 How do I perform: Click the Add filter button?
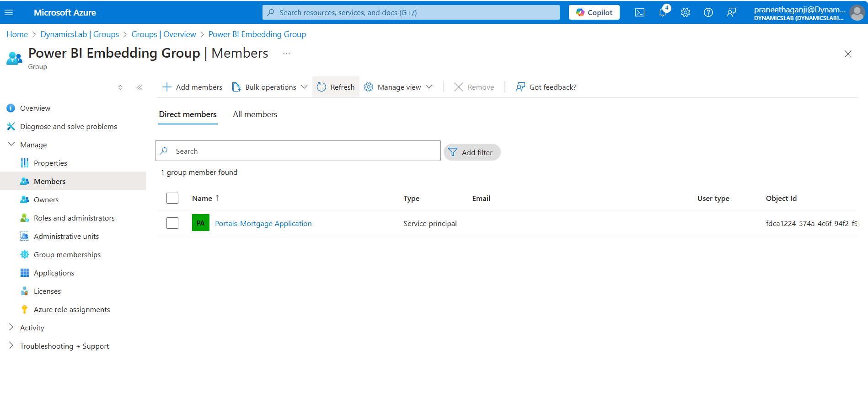tap(472, 152)
